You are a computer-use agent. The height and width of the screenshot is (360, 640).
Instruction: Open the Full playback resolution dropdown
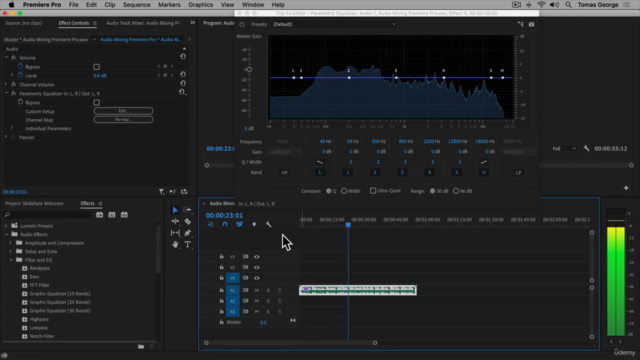[x=564, y=149]
